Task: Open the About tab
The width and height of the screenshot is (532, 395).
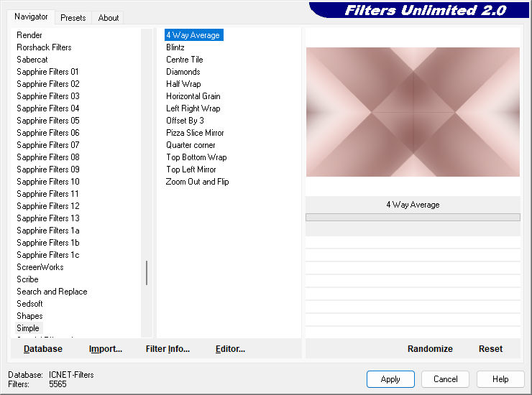Action: tap(109, 18)
